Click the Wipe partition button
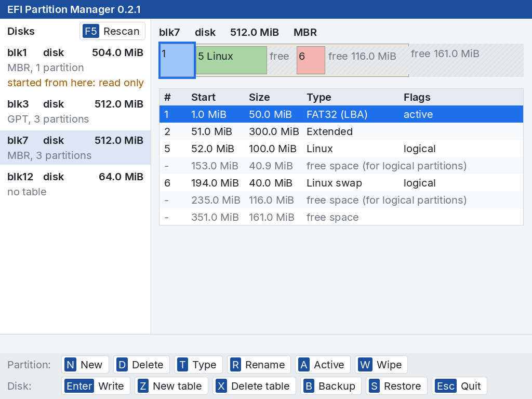 381,365
